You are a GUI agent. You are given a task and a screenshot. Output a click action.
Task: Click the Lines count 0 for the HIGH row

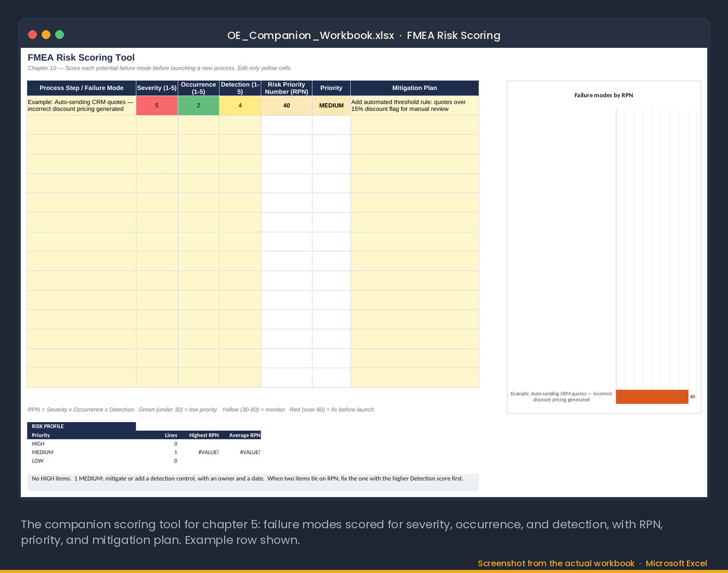pos(176,444)
